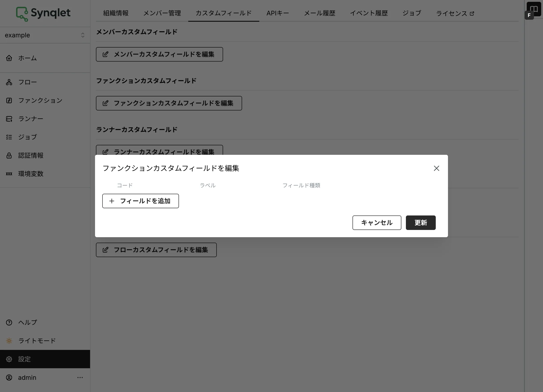Switch to the ジョブ tab

point(412,13)
